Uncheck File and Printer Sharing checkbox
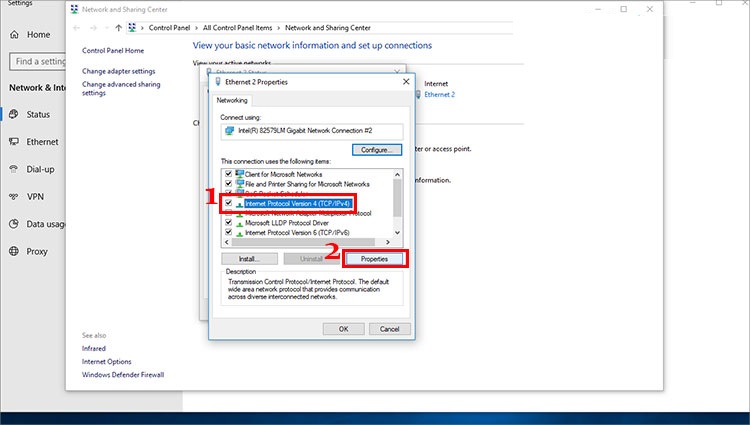750x425 pixels. [x=229, y=184]
